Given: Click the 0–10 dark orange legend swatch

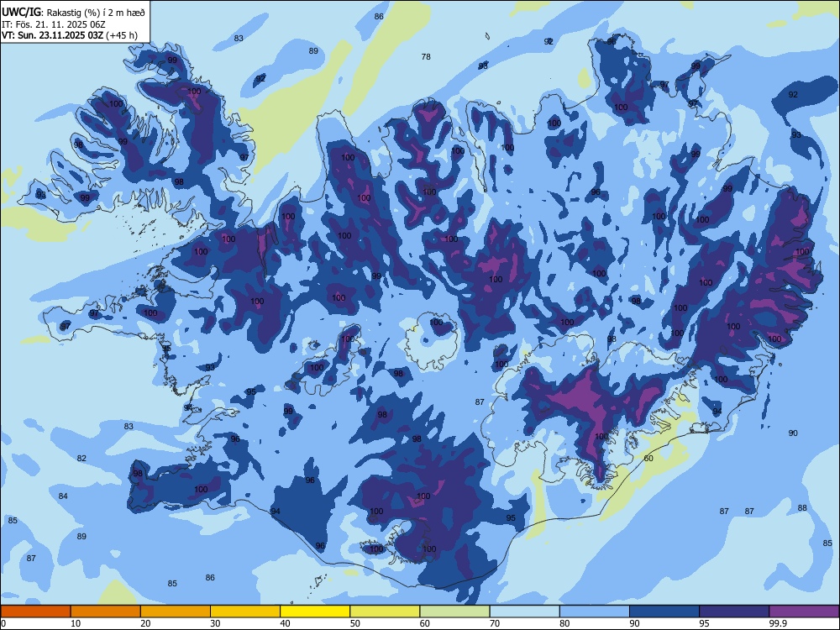Looking at the screenshot, I should tap(35, 612).
